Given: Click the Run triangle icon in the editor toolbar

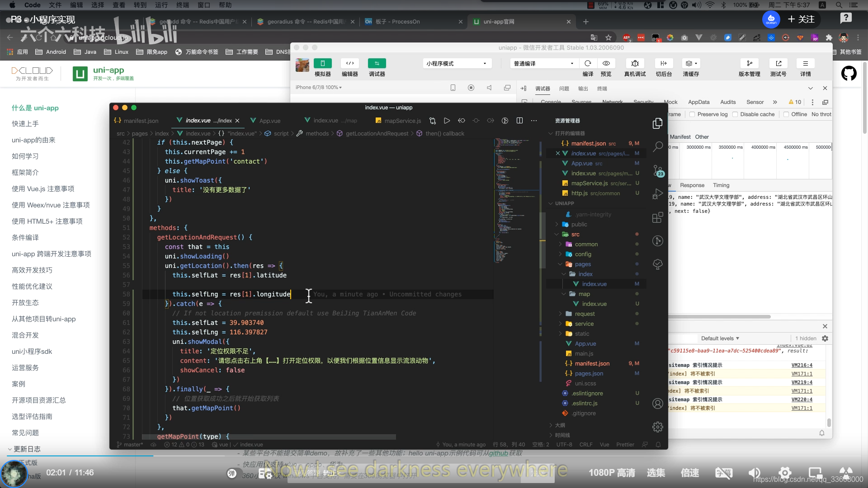Looking at the screenshot, I should (x=447, y=121).
